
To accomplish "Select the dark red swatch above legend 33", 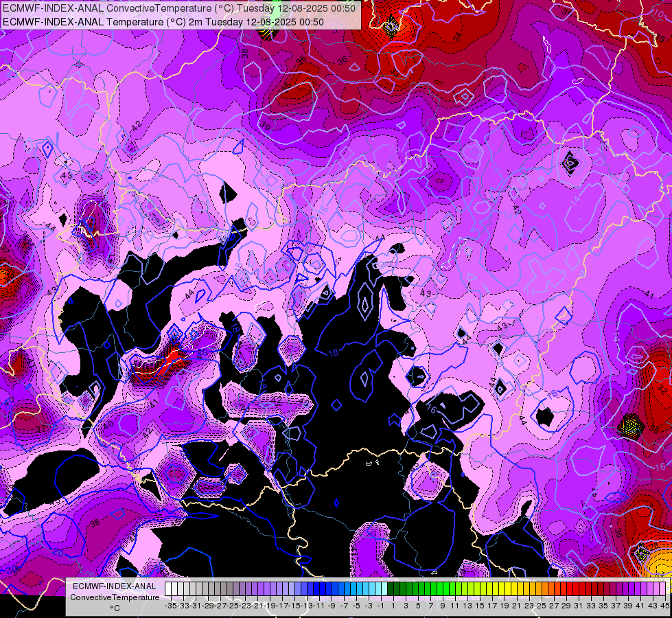I will [x=588, y=589].
